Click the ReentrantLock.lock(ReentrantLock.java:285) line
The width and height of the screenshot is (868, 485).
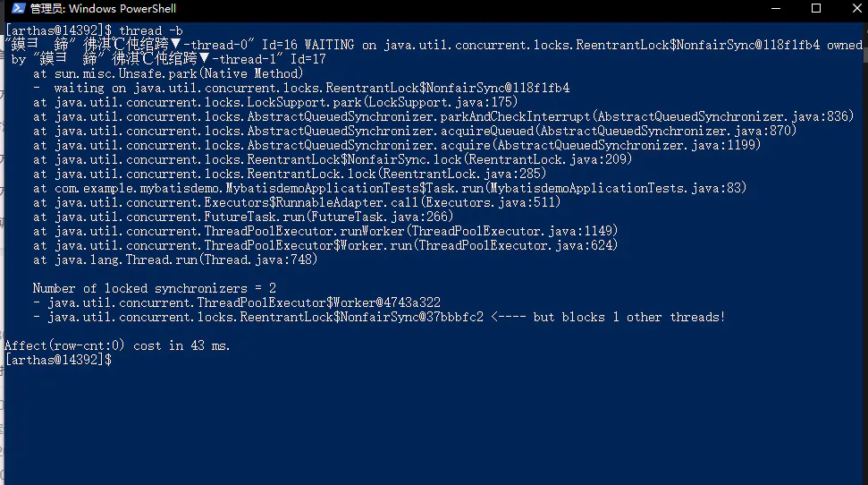[290, 174]
